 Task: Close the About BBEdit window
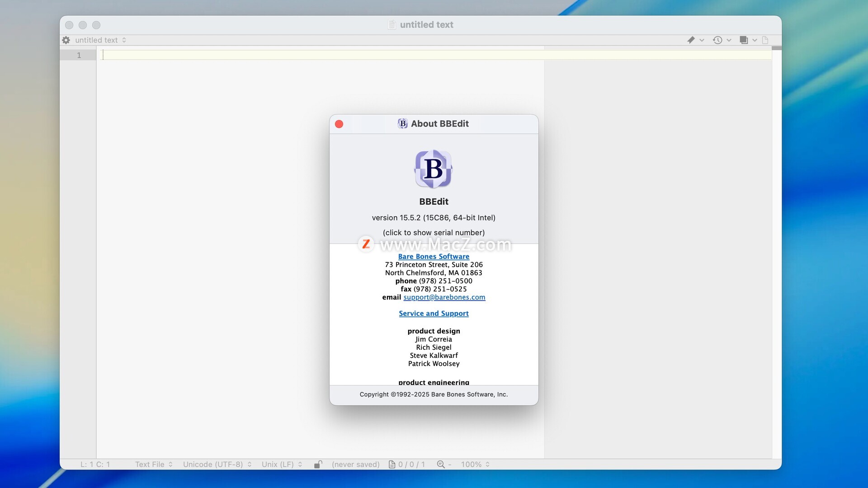coord(339,124)
